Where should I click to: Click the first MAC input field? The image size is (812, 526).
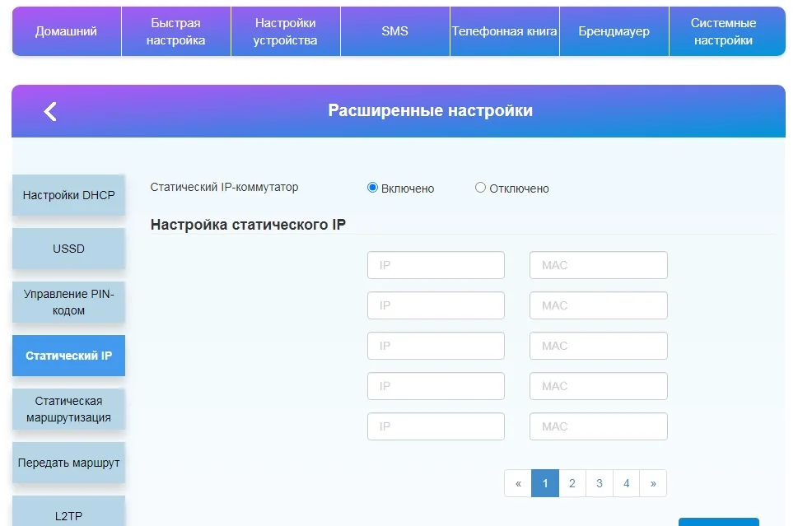coord(599,264)
